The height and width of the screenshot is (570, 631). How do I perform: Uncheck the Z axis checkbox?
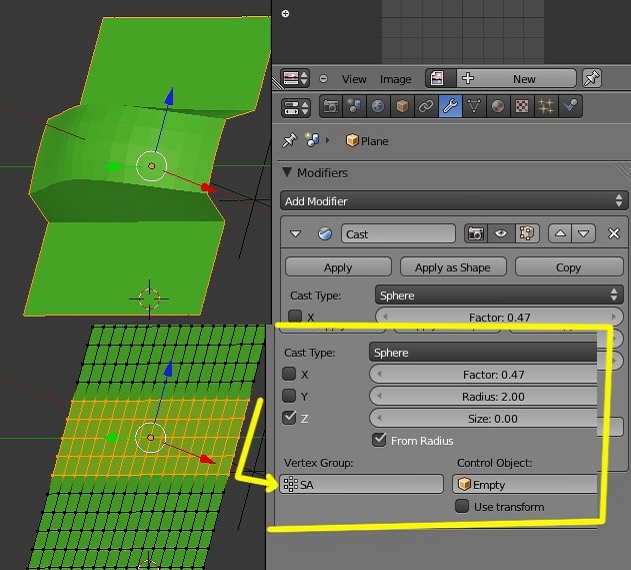[289, 418]
